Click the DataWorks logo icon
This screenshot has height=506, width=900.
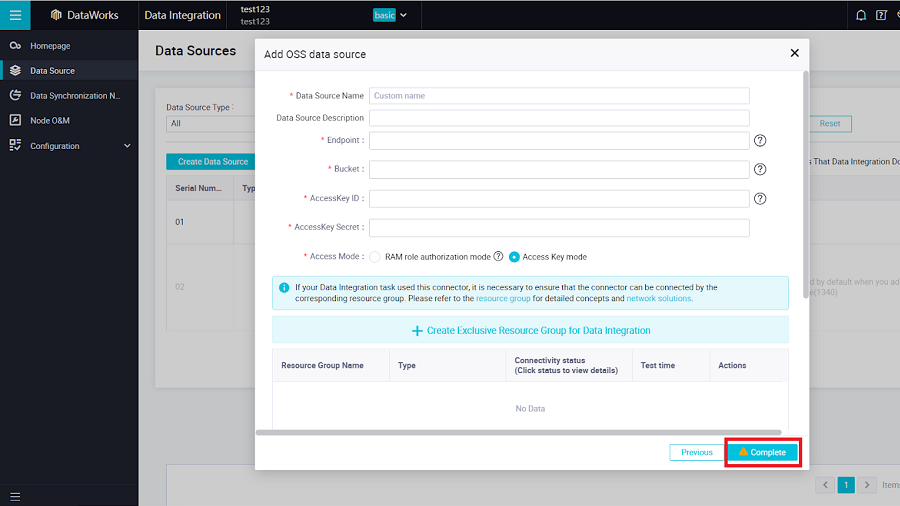56,15
